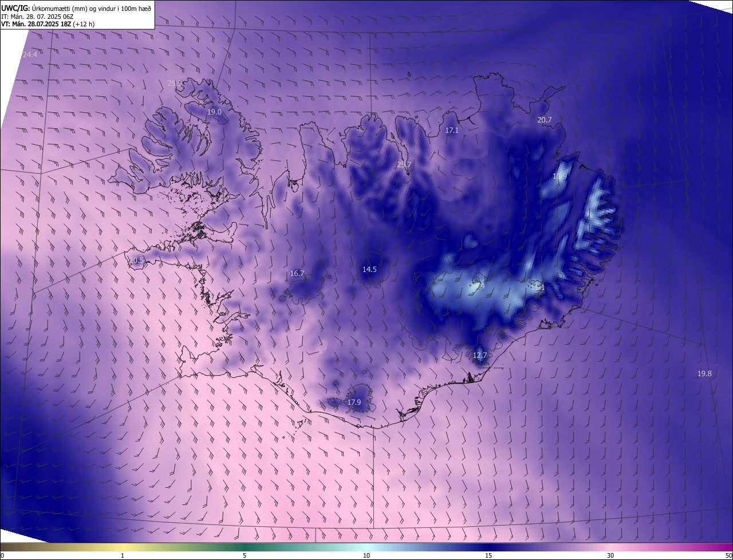Screen dimensions: 733x560
Task: Click the 50 label on the color scale
Action: [728, 556]
